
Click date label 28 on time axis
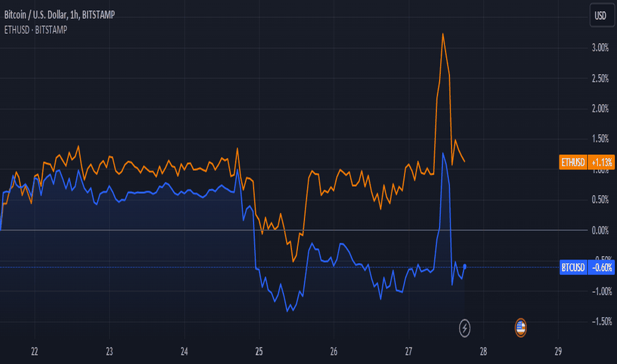(x=483, y=352)
